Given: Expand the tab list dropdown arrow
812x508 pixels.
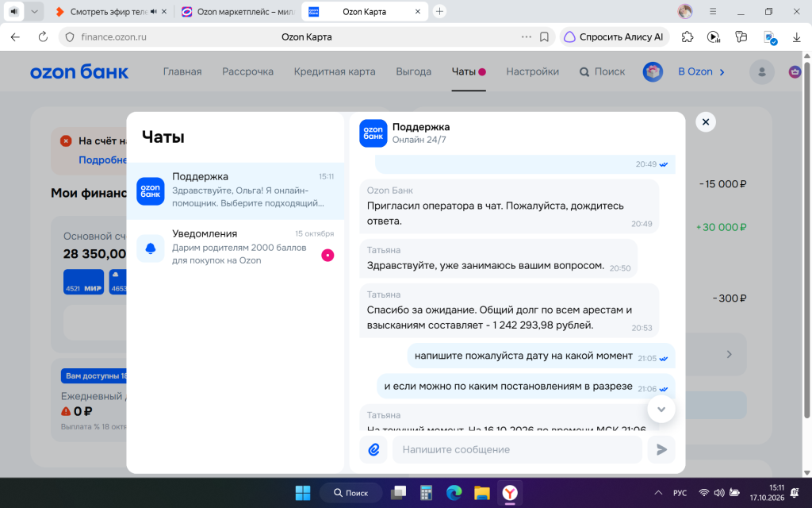Looking at the screenshot, I should click(34, 11).
